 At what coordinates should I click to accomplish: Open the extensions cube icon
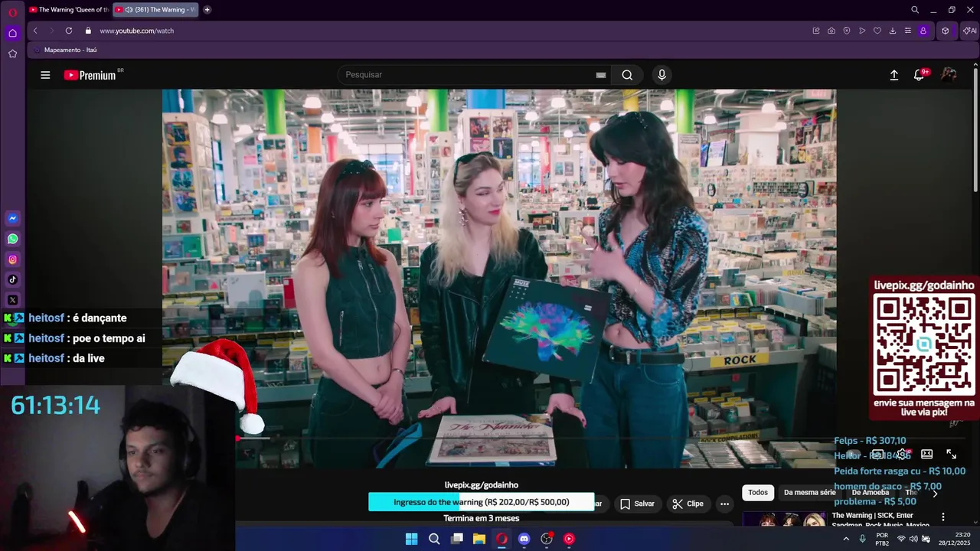pos(946,31)
